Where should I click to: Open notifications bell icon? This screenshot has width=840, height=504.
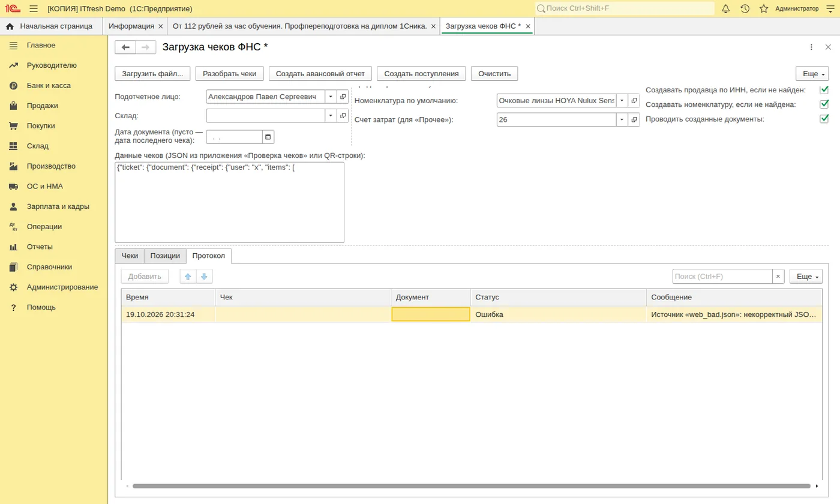[725, 8]
